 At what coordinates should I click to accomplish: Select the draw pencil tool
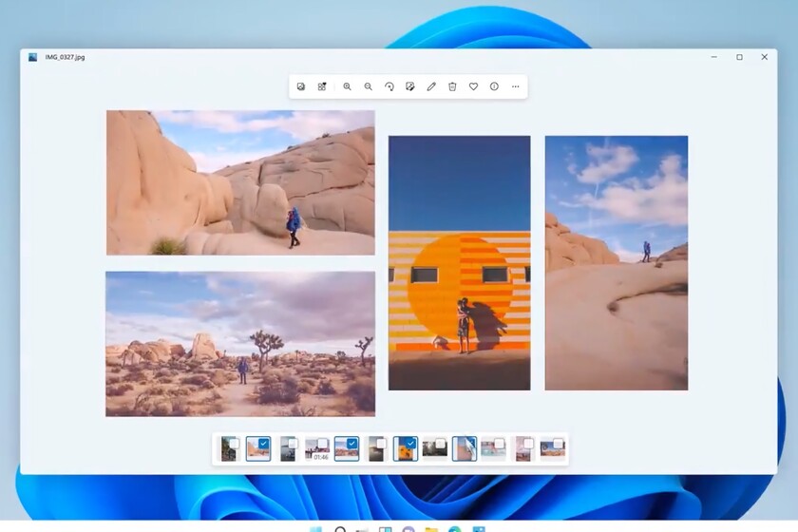[x=431, y=86]
